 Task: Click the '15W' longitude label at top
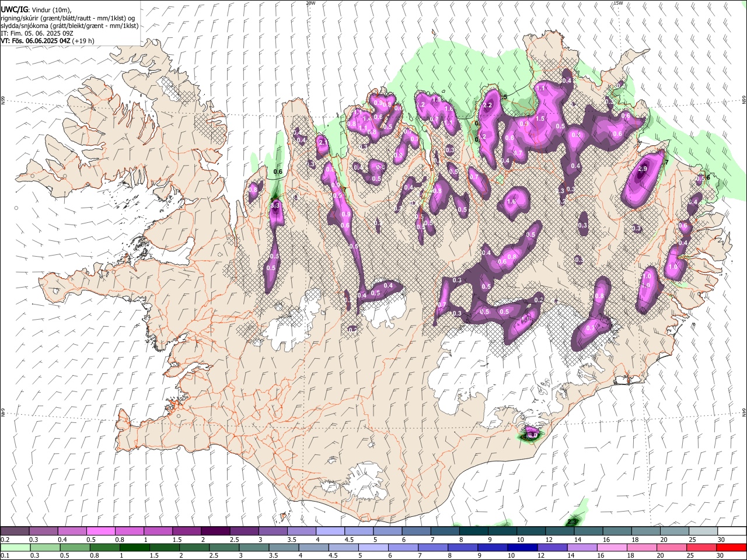point(619,3)
